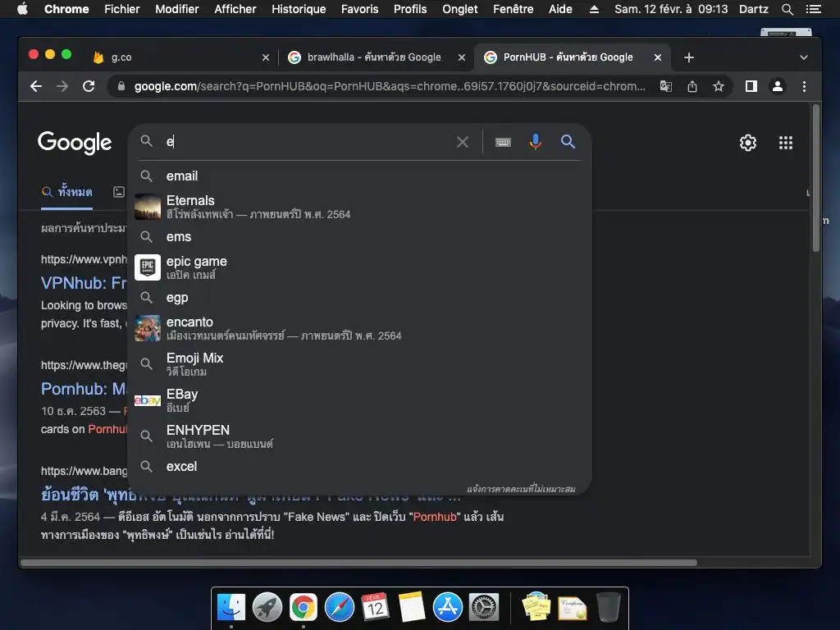Open the VPNhub result link
840x630 pixels.
click(x=84, y=283)
